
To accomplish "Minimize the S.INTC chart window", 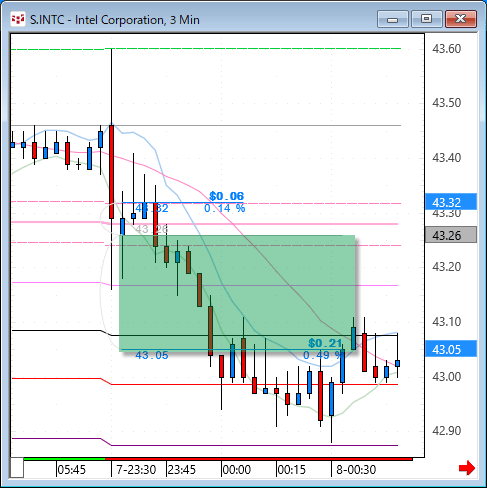I will point(393,19).
